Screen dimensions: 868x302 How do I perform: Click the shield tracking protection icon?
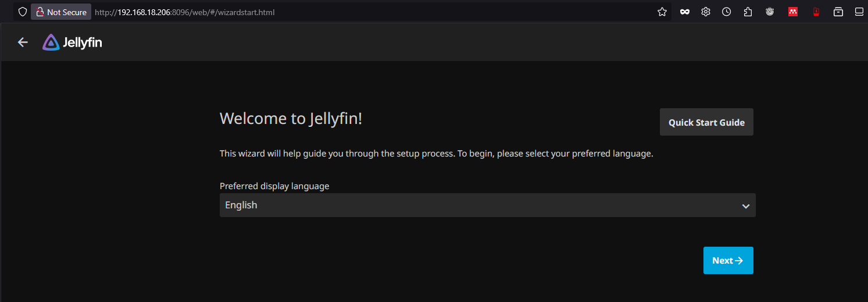[x=23, y=12]
